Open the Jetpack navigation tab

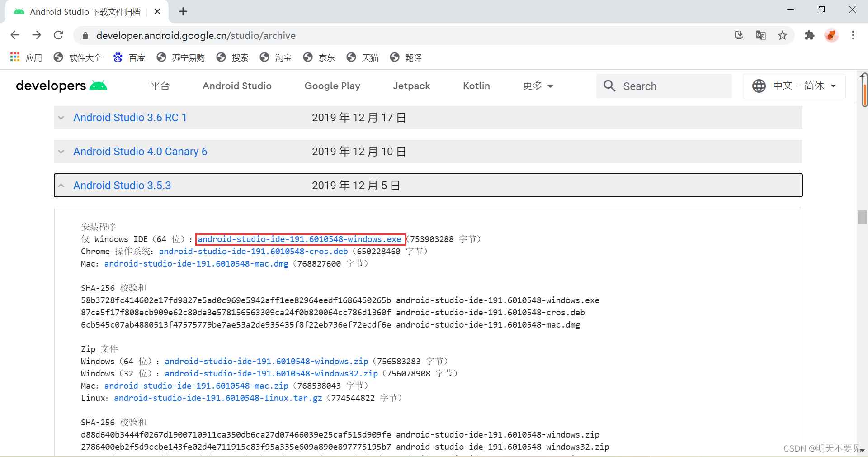click(411, 86)
